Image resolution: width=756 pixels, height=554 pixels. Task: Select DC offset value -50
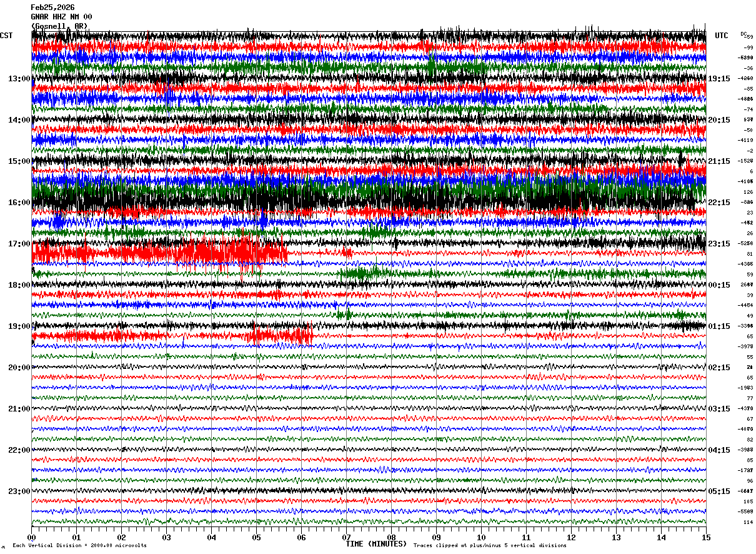[x=748, y=130]
